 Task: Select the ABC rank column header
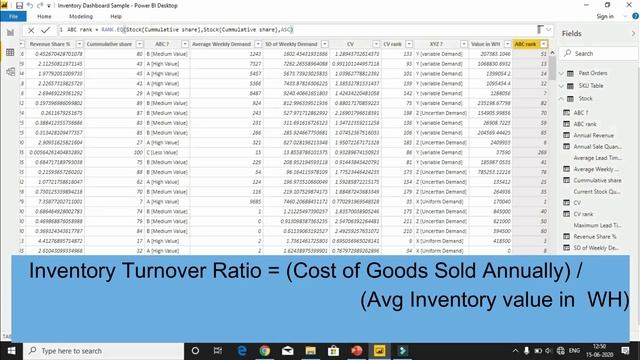pos(526,44)
